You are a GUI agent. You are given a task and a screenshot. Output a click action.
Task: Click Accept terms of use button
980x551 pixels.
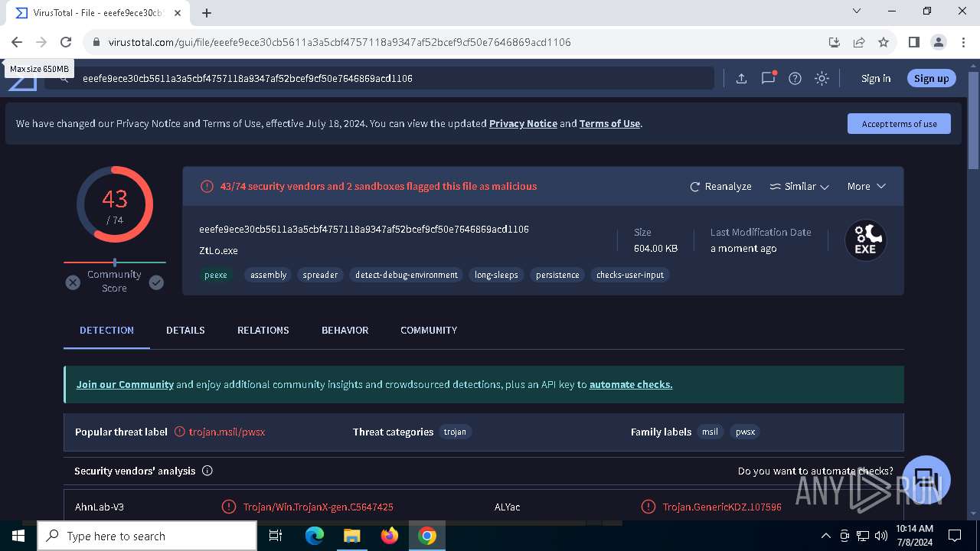tap(899, 123)
